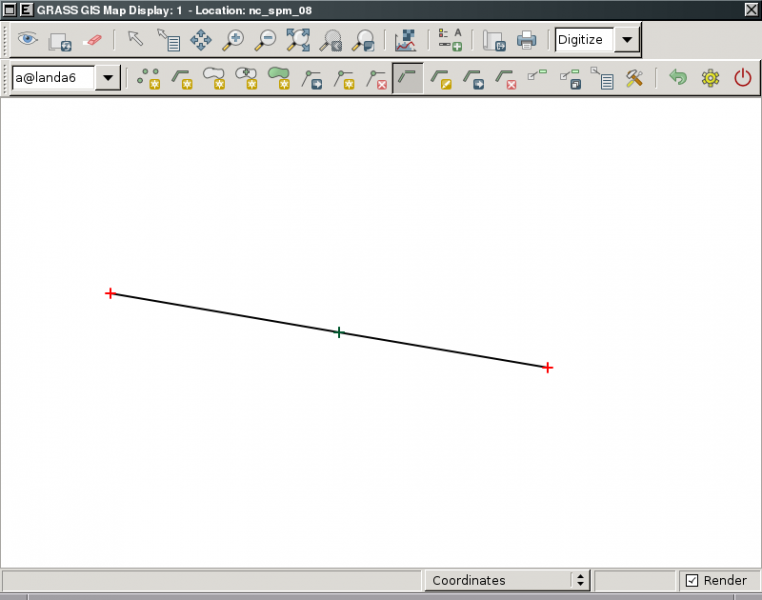This screenshot has width=762, height=600.
Task: Open the Digitize mode dropdown
Action: point(627,40)
